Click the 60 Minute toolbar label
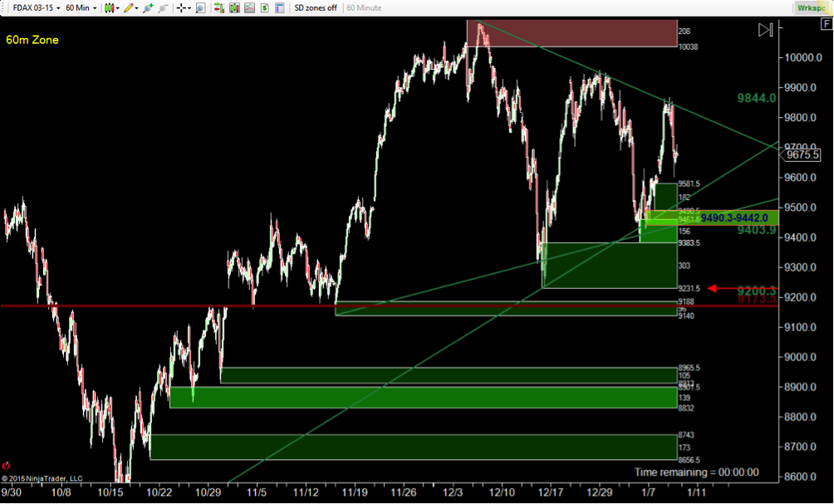 coord(365,8)
